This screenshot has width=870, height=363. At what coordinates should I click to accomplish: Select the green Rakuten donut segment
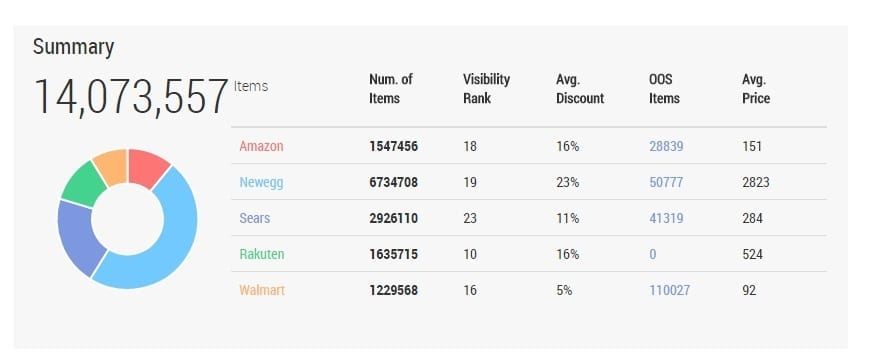[x=82, y=184]
